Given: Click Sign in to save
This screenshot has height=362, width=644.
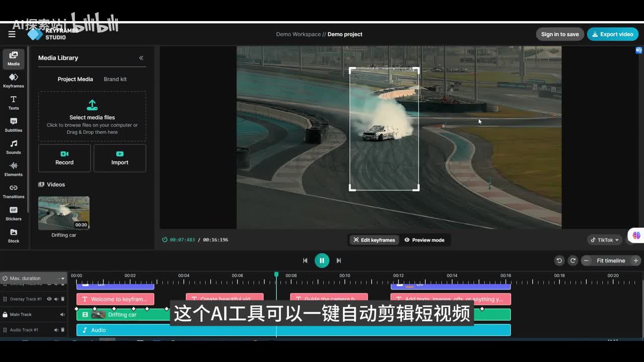Looking at the screenshot, I should (x=559, y=34).
